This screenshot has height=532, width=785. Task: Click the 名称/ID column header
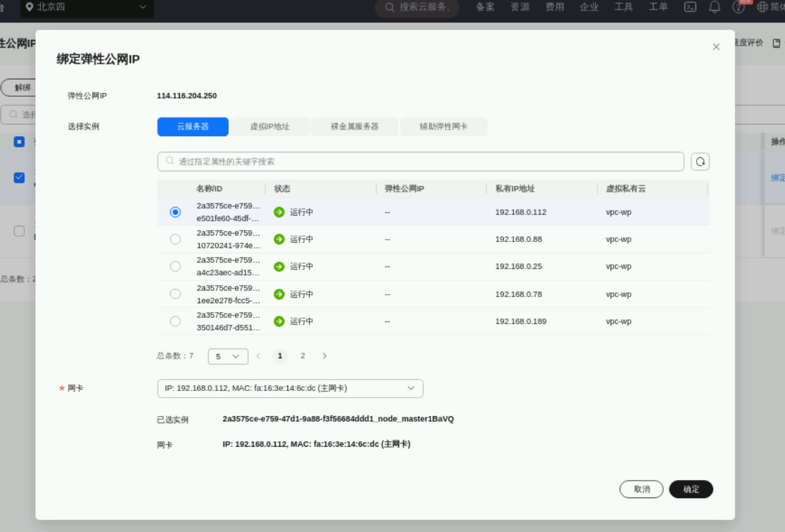pos(209,189)
